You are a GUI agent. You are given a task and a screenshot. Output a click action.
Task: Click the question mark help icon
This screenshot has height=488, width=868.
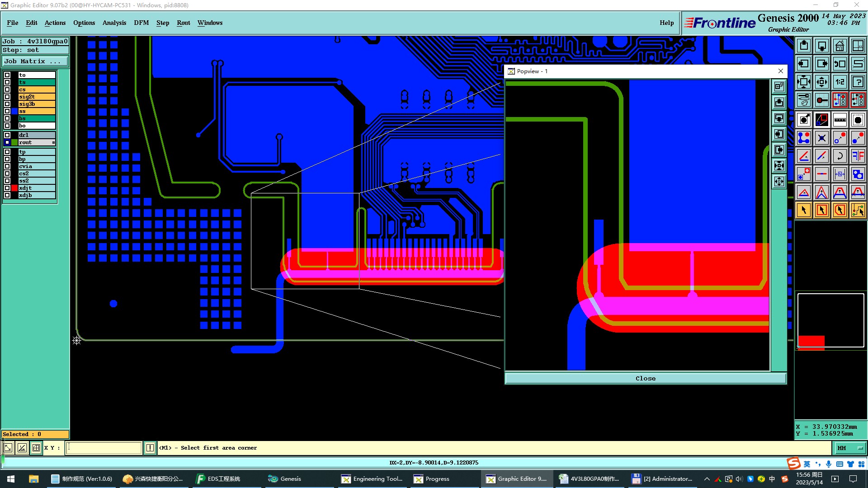[x=858, y=82]
